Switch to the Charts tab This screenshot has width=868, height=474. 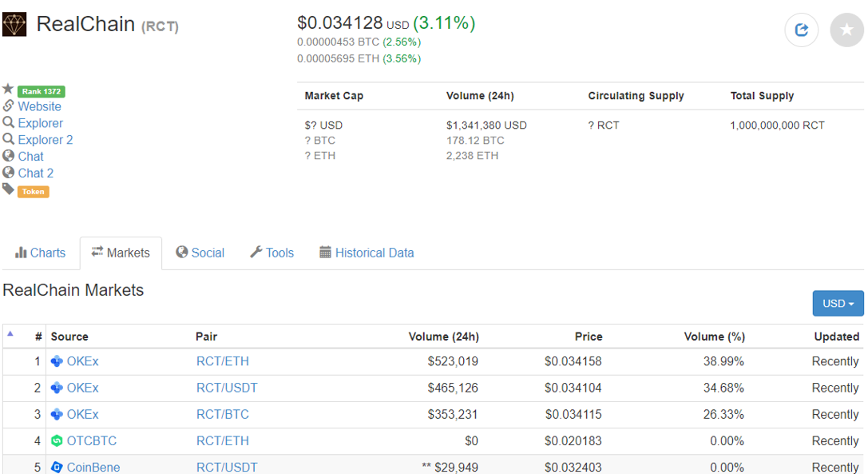coord(41,253)
